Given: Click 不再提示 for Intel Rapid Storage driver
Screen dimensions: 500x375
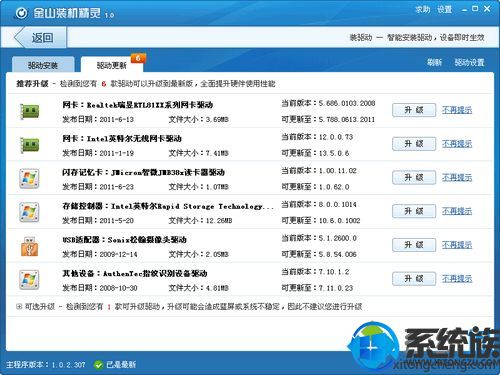Looking at the screenshot, I should (457, 211).
